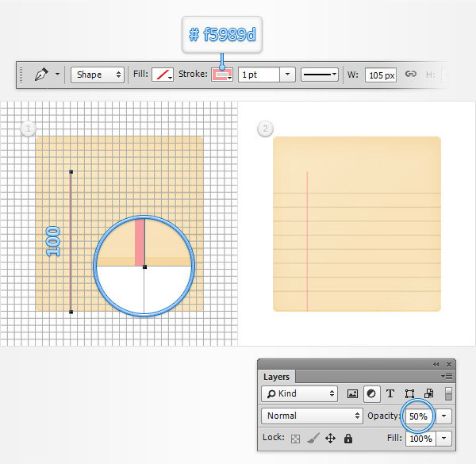Open the Normal blend mode dropdown
Viewport: 476px width, 464px height.
click(x=313, y=416)
